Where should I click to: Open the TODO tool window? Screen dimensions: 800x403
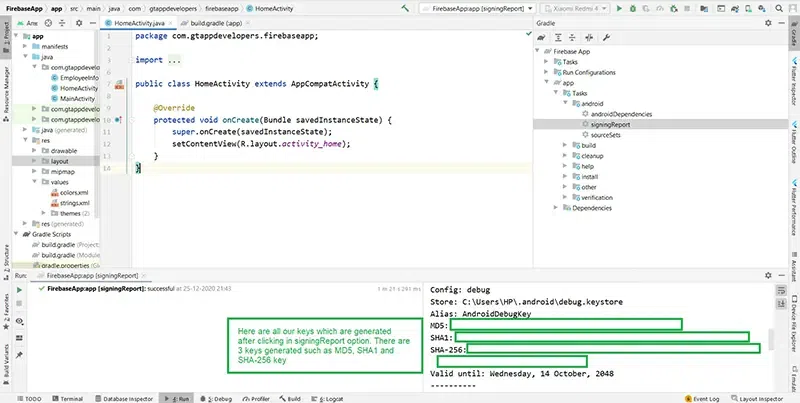(29, 398)
